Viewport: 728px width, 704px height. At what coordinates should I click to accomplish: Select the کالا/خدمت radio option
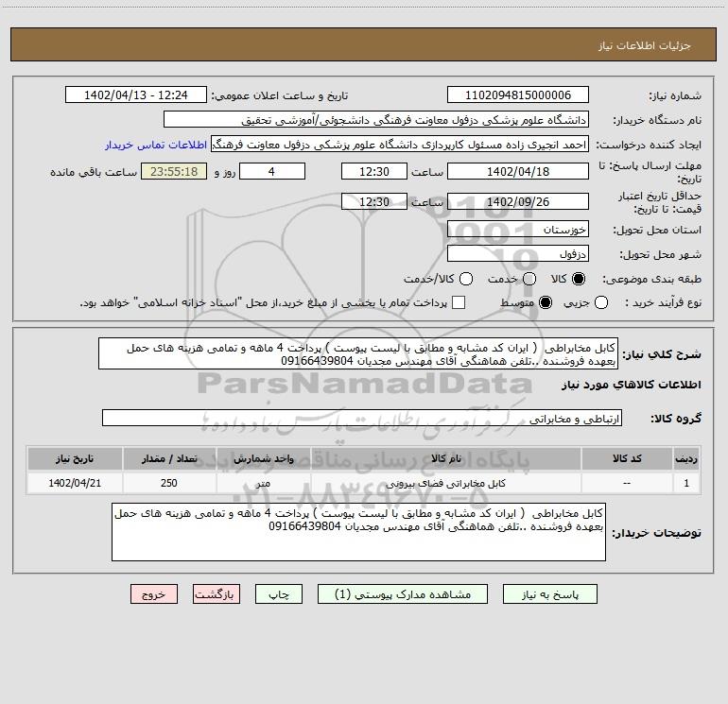pyautogui.click(x=466, y=279)
